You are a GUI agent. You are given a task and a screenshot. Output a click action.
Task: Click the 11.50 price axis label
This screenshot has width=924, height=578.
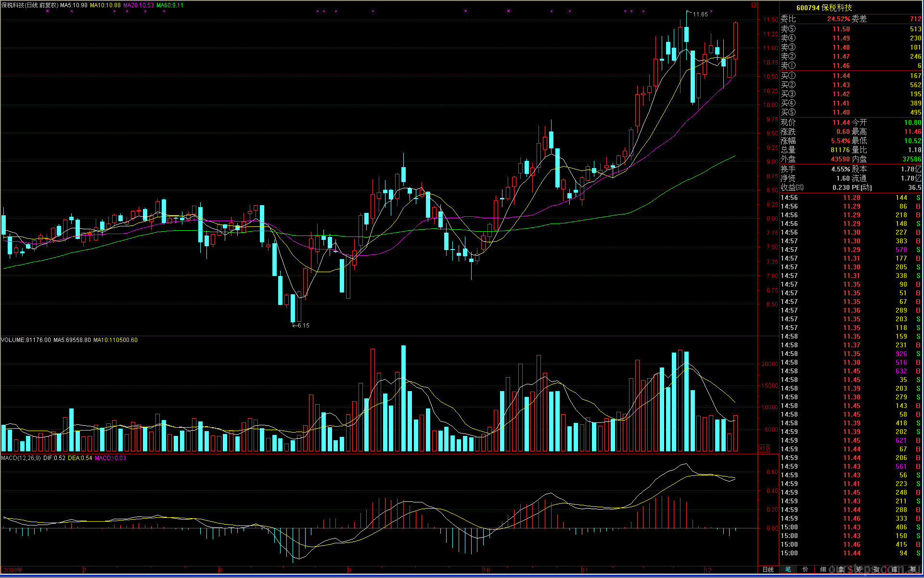coord(770,20)
